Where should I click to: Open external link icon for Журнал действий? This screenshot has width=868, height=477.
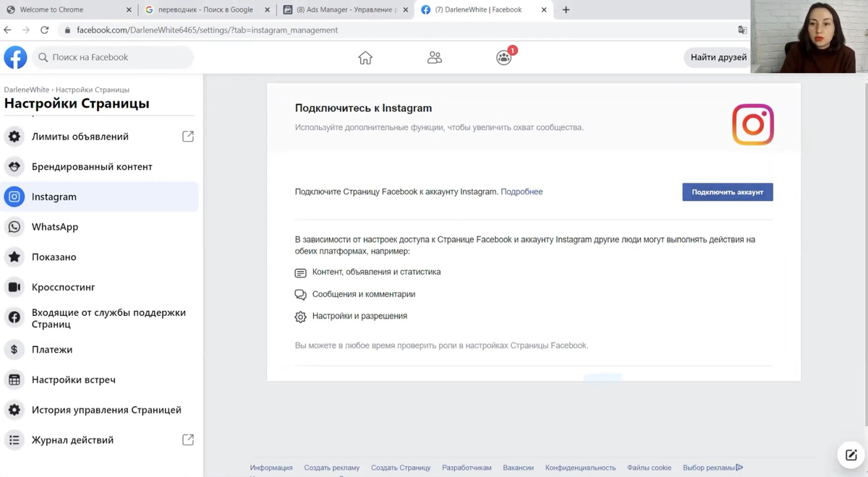point(188,439)
